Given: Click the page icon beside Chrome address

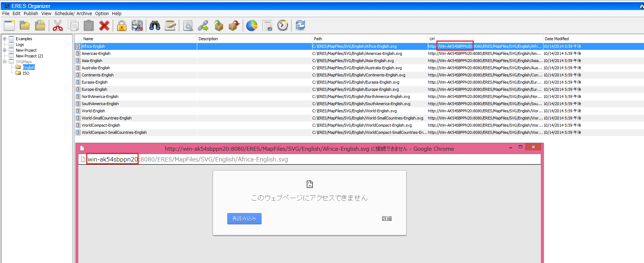Looking at the screenshot, I should tap(83, 159).
